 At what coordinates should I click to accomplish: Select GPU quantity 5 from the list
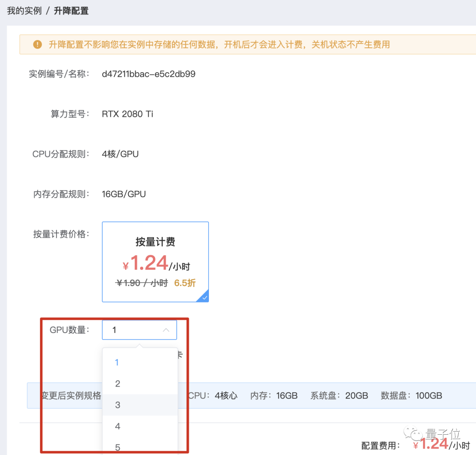tap(117, 447)
